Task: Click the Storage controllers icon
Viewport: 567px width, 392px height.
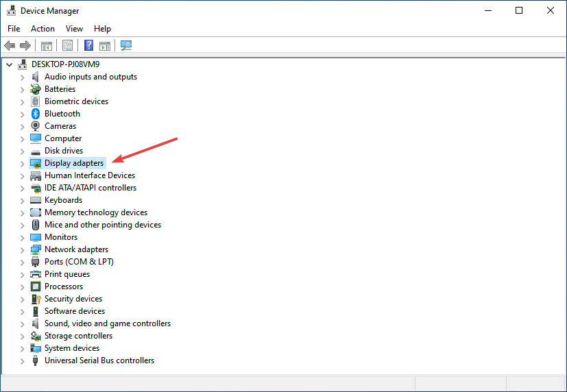Action: pos(36,336)
